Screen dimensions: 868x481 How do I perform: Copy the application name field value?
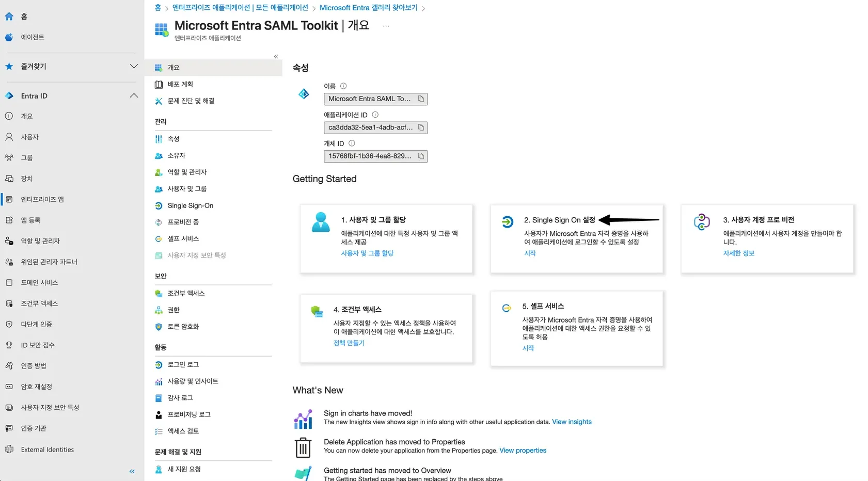421,99
